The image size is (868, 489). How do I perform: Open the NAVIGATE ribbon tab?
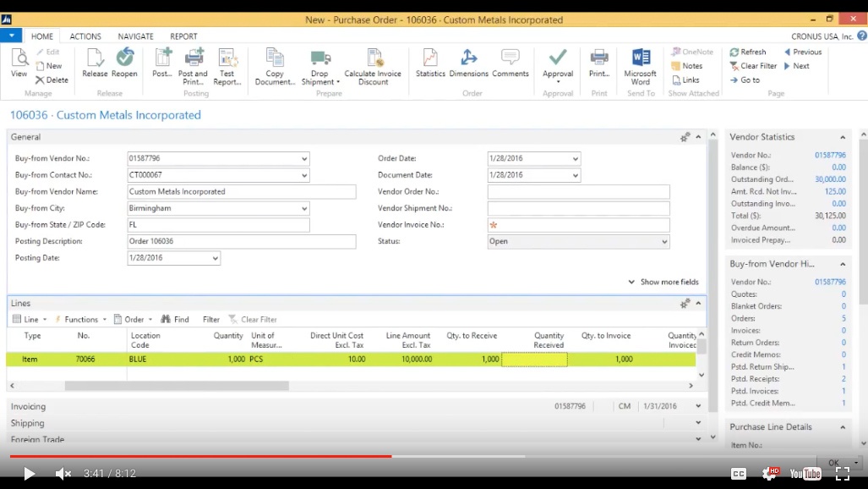tap(135, 36)
